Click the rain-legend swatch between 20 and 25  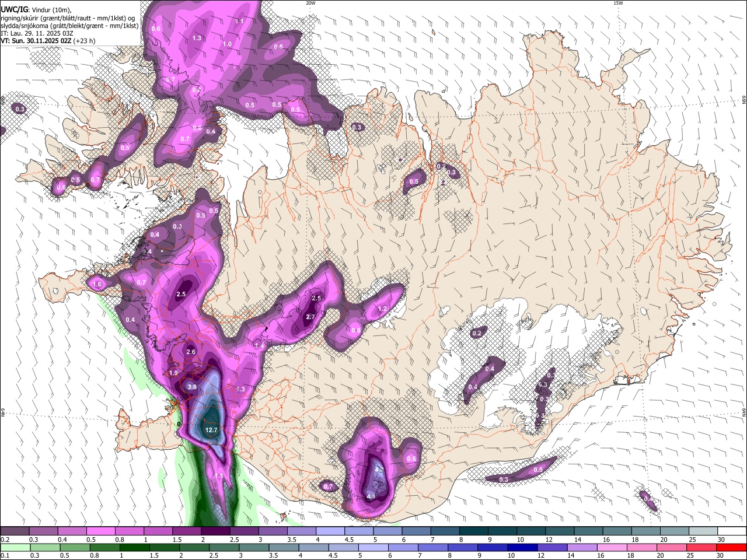pyautogui.click(x=672, y=547)
